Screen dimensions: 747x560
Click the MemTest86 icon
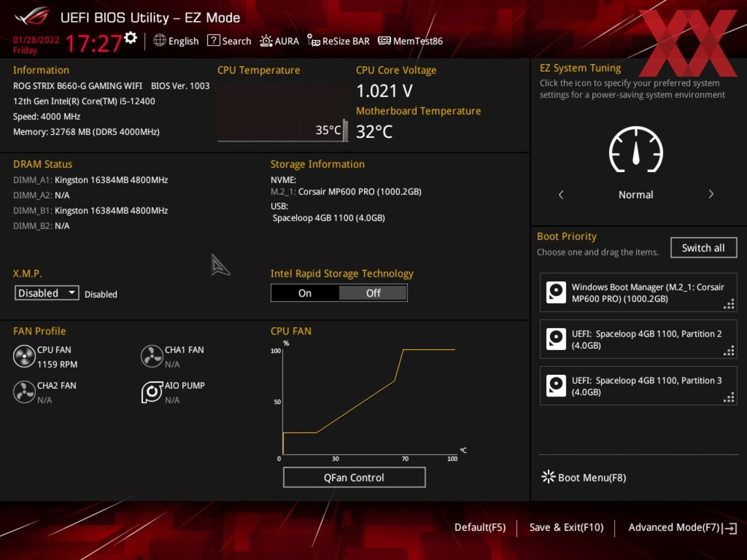click(x=384, y=40)
